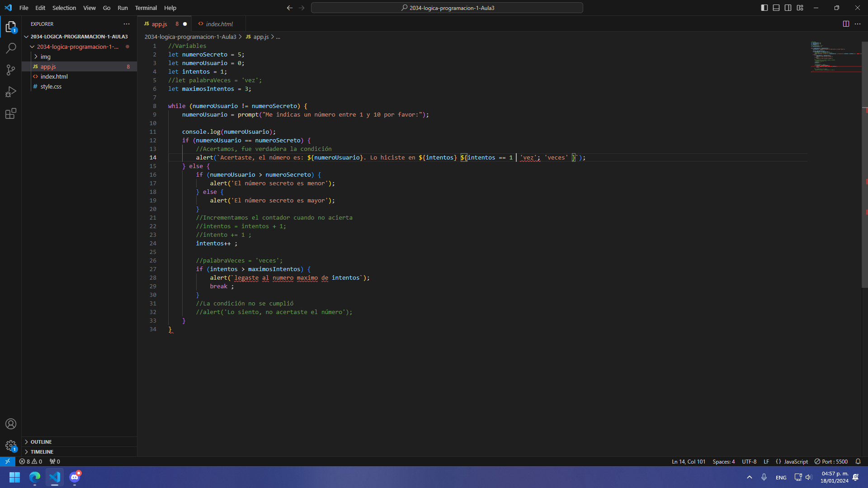Click the Live Server Port 5500 status
This screenshot has width=868, height=488.
coord(831,461)
